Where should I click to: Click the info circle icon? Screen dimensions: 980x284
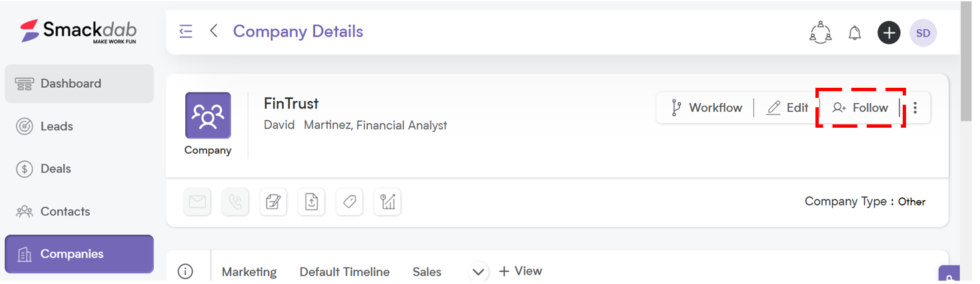(186, 271)
